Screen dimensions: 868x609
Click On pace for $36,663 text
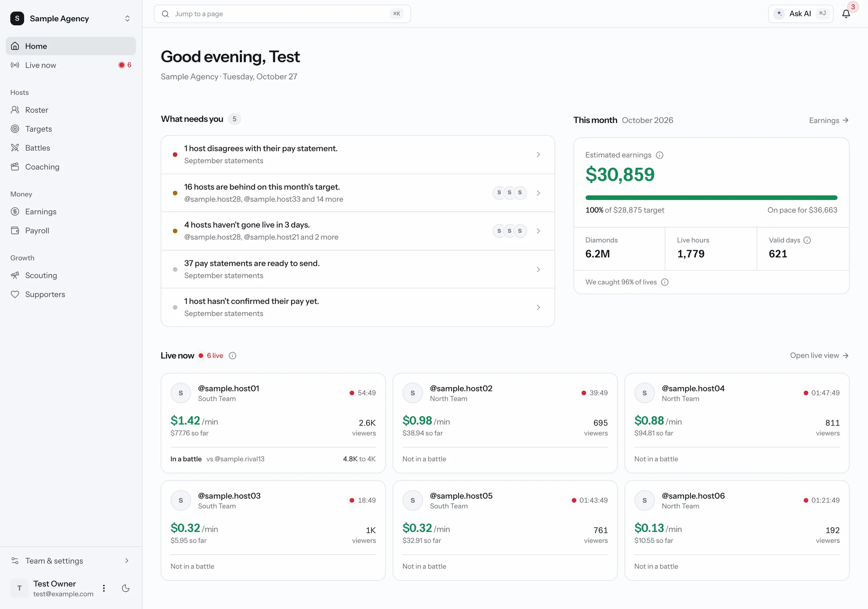coord(802,210)
